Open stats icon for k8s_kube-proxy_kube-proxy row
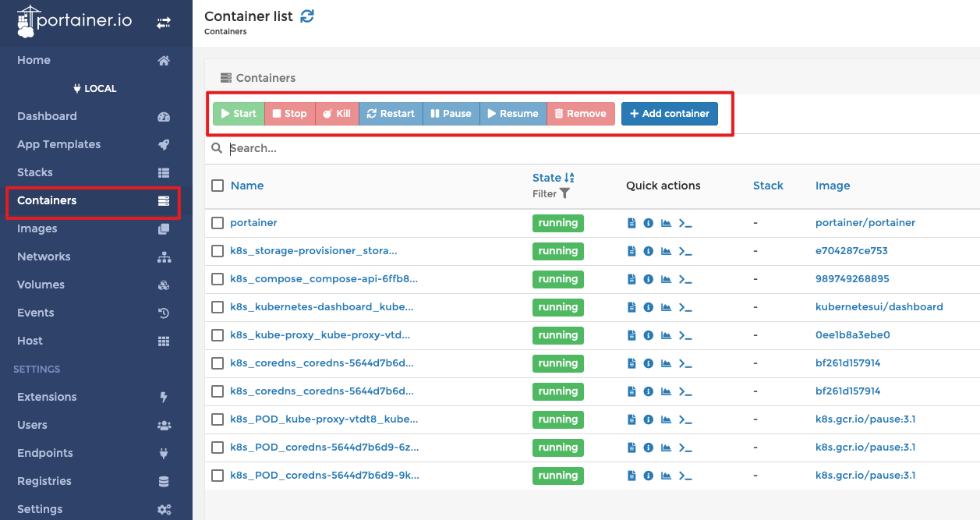980x520 pixels. click(x=666, y=335)
